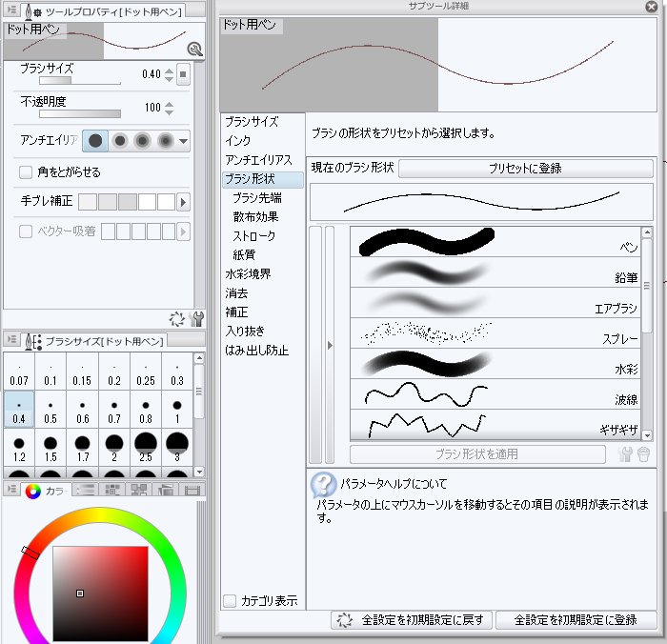Open the 水彩境界 category
The width and height of the screenshot is (667, 644).
point(248,274)
